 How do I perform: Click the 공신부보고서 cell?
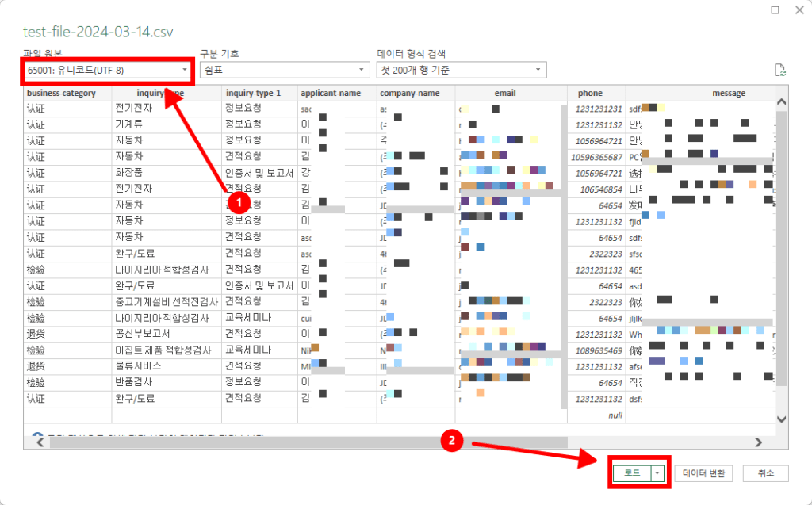pos(167,334)
